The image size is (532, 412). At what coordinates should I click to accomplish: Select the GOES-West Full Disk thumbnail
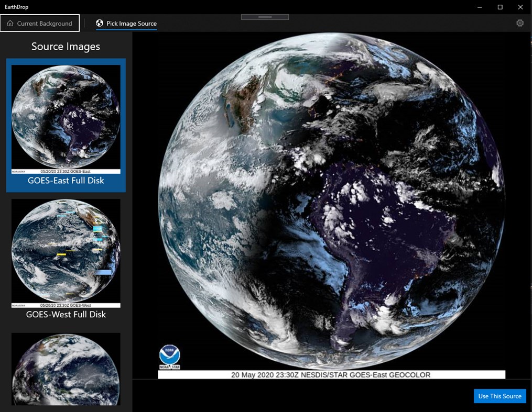point(66,250)
